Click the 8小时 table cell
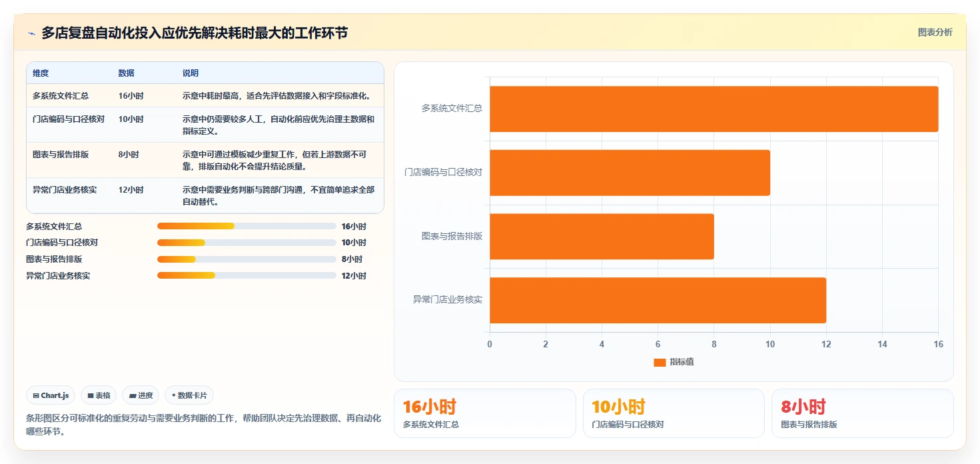 pyautogui.click(x=129, y=155)
